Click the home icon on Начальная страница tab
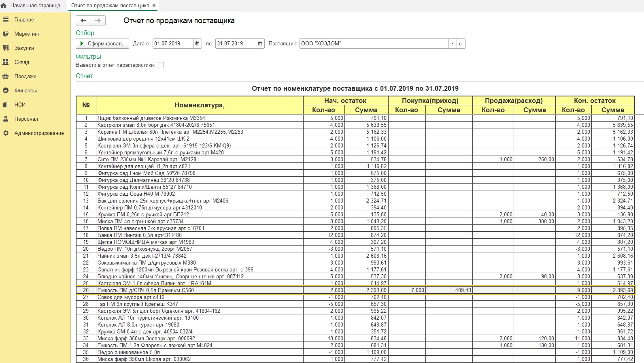 [4, 6]
